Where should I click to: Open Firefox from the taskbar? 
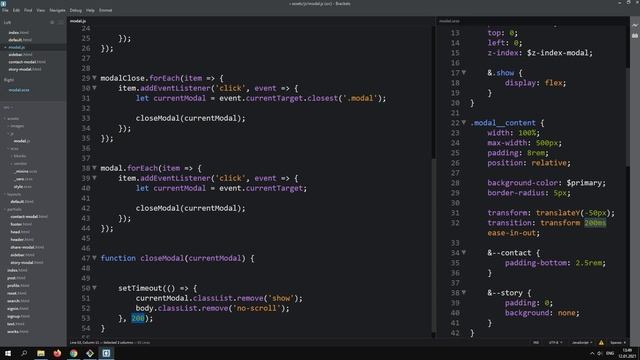(x=57, y=353)
